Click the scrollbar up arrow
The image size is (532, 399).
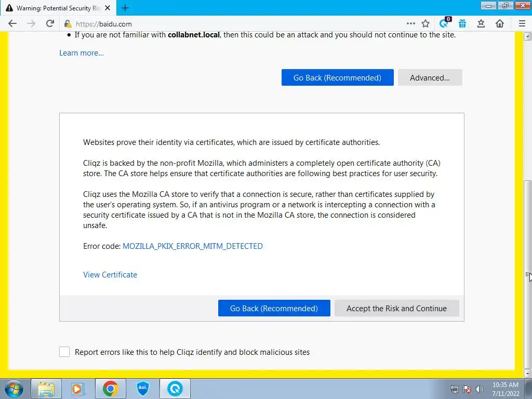527,36
